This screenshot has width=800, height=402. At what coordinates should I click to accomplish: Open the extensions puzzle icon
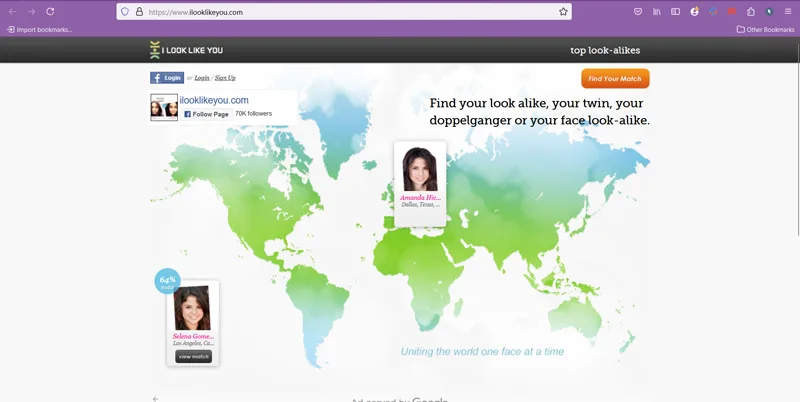pos(751,12)
